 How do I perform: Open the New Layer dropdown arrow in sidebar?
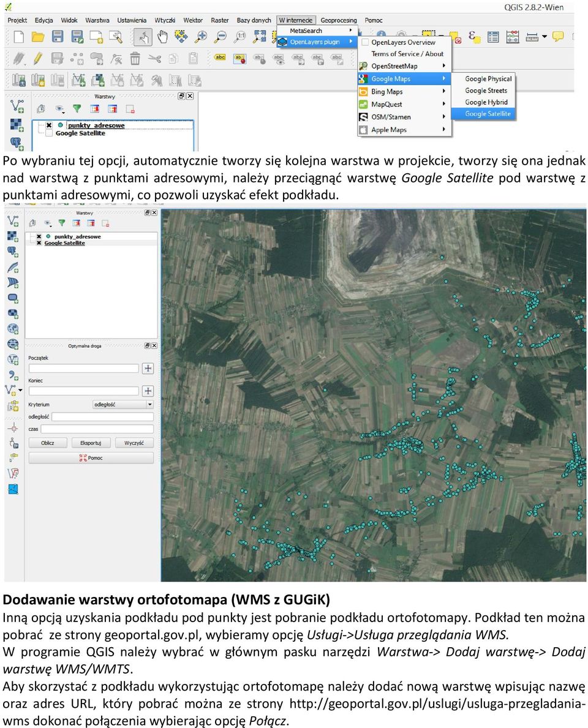point(20,390)
